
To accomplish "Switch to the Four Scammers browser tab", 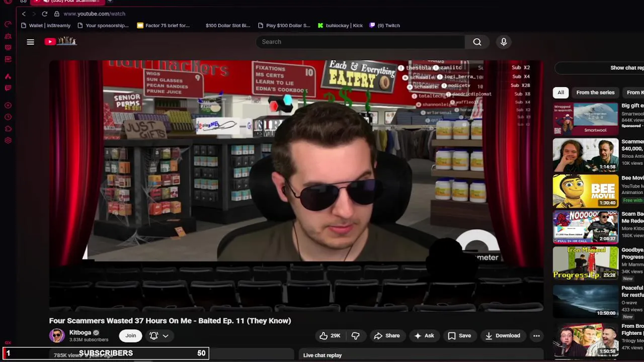I will [67, 2].
